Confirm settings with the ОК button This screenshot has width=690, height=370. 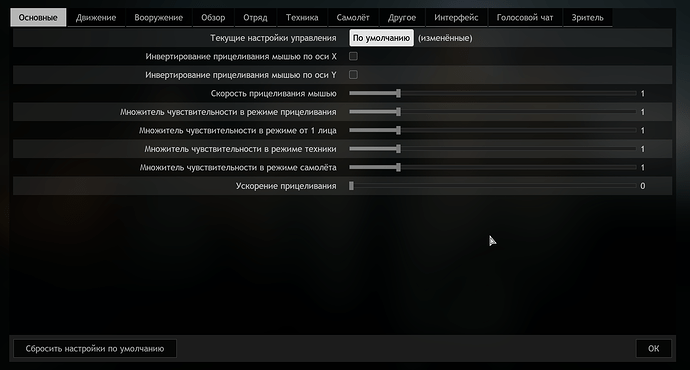(653, 348)
